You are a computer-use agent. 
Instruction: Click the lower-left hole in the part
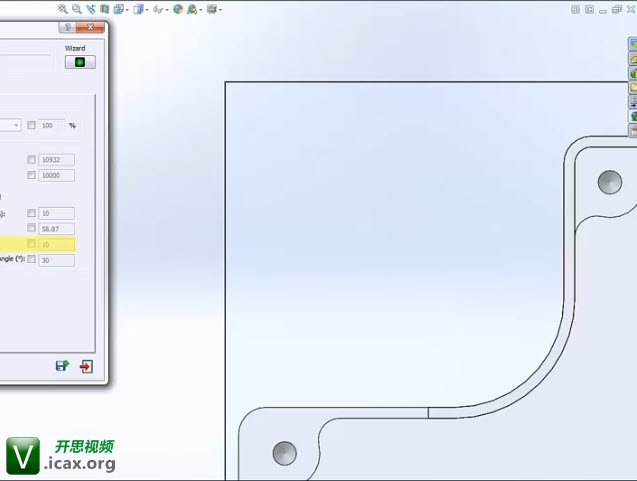285,453
